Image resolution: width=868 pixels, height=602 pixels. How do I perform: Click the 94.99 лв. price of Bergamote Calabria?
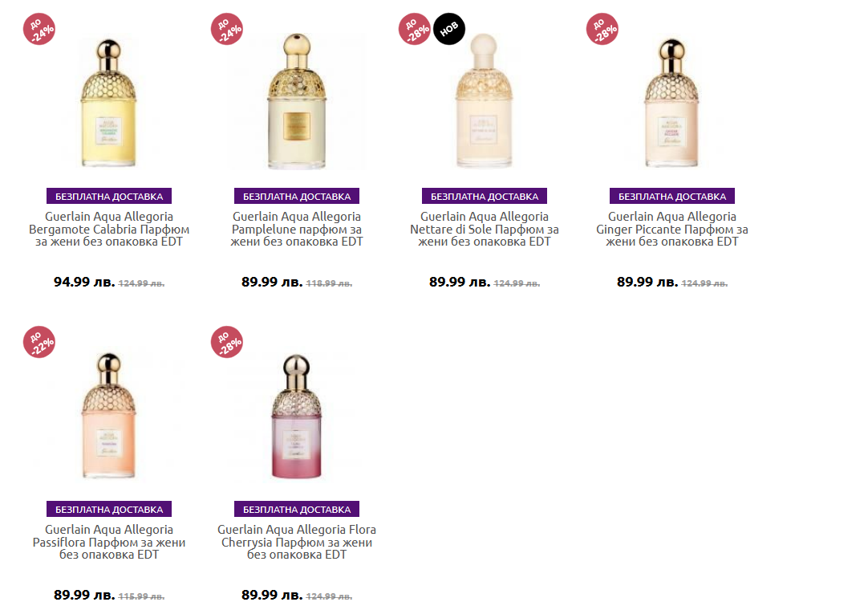tap(84, 282)
